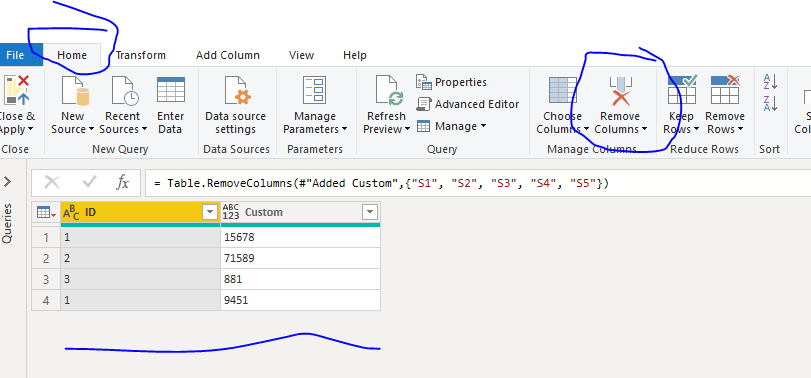Click the Choose Columns icon
The height and width of the screenshot is (378, 811).
[x=563, y=90]
